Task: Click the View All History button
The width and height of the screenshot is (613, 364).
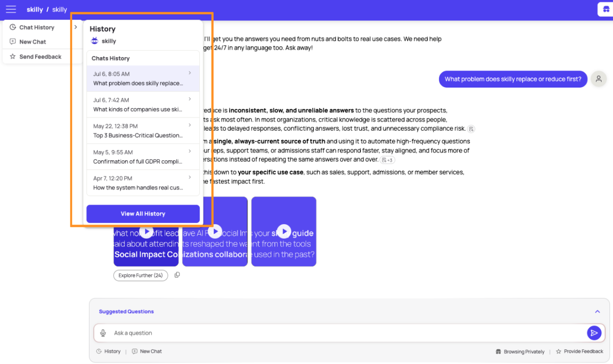Action: tap(143, 214)
